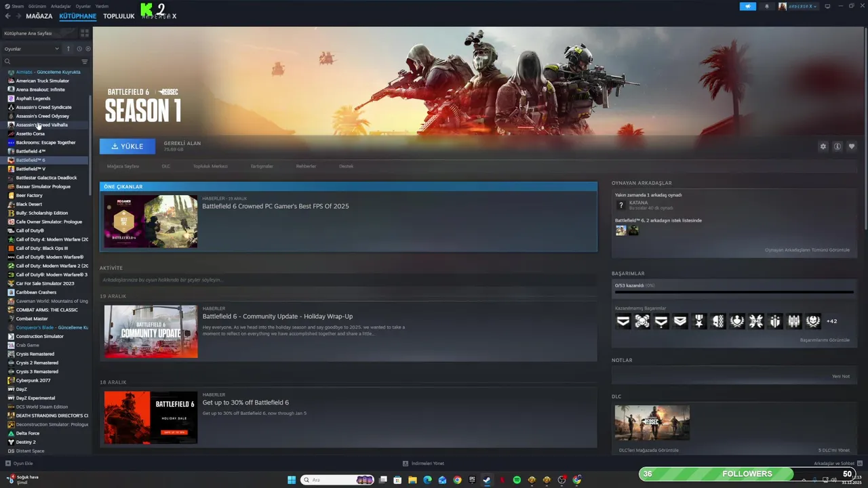Toggle the sort ascending arrow icon

click(68, 49)
